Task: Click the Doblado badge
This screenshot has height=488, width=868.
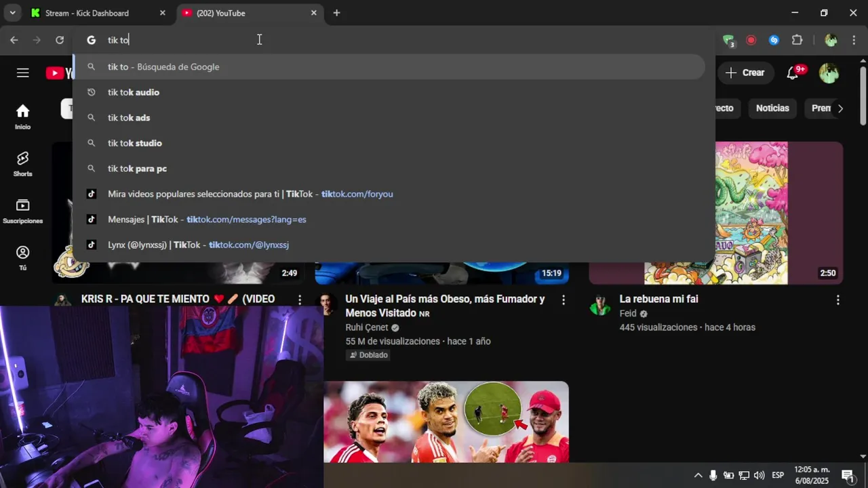Action: pos(368,355)
